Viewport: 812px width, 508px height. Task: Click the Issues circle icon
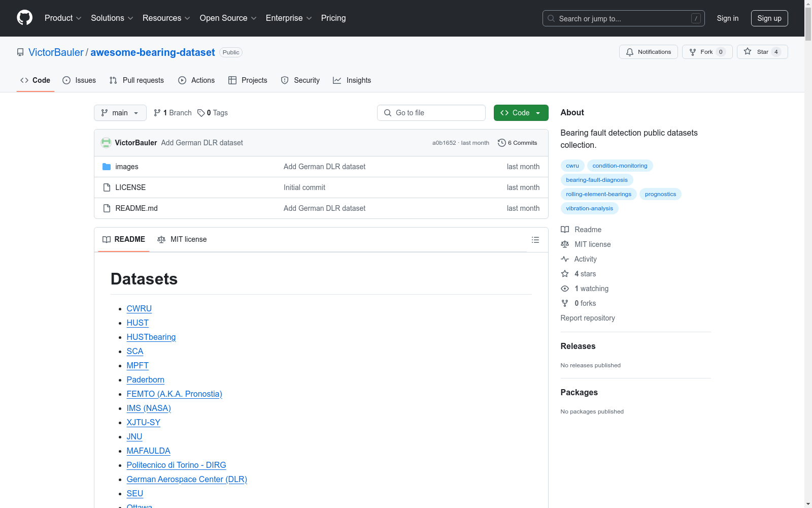[x=66, y=80]
